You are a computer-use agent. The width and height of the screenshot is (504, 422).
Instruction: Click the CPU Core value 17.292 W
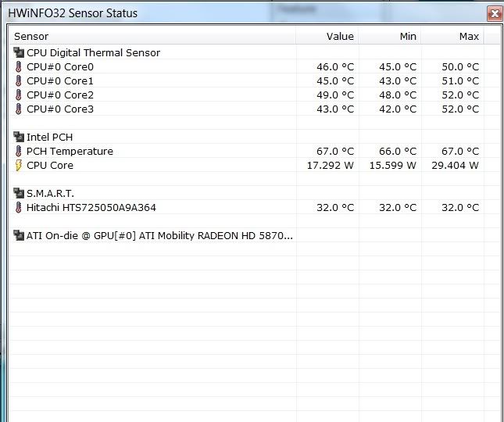(x=331, y=166)
